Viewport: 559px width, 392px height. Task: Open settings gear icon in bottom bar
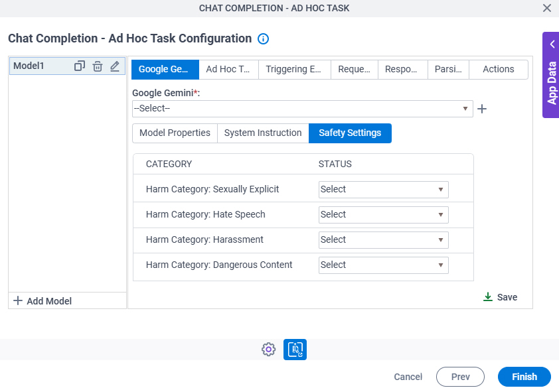(x=268, y=350)
